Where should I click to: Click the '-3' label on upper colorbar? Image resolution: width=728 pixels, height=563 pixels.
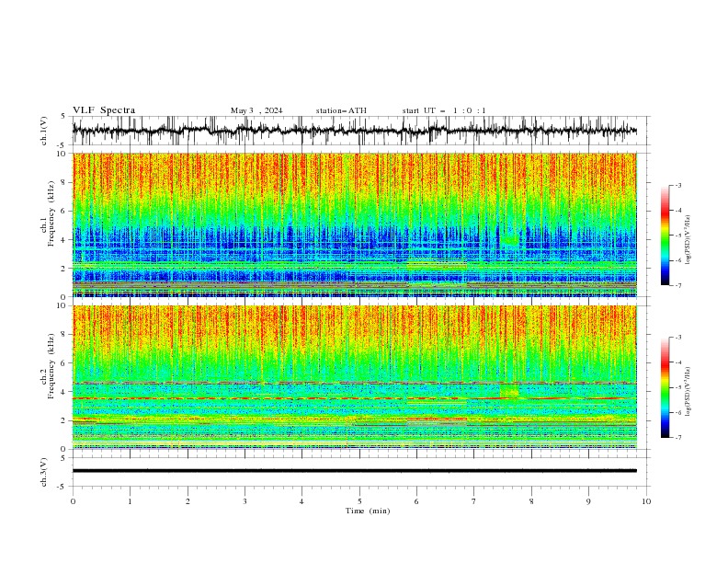(677, 185)
